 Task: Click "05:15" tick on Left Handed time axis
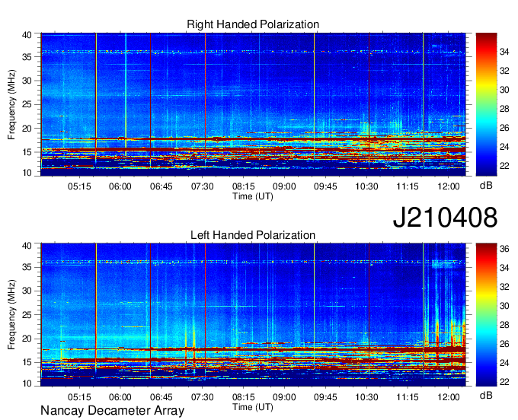click(79, 397)
